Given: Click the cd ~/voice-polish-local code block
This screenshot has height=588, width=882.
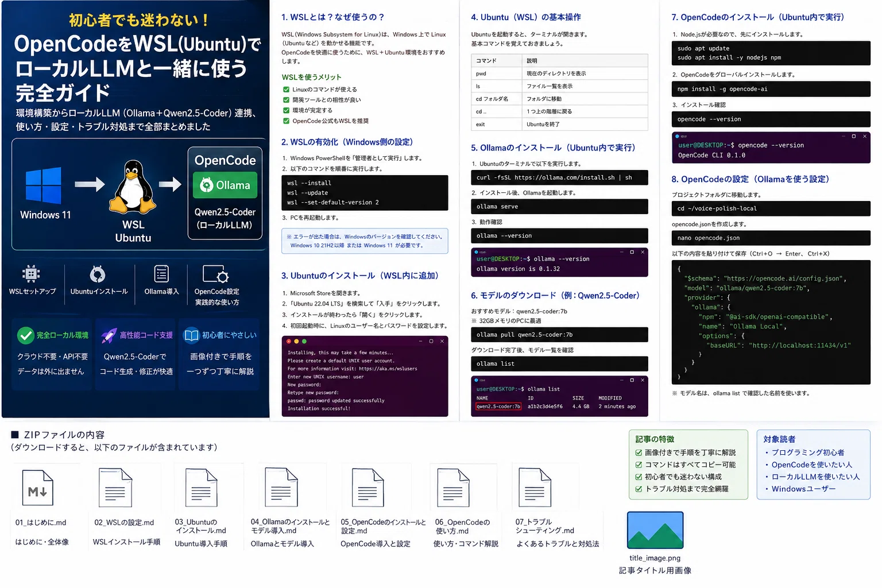Looking at the screenshot, I should pyautogui.click(x=771, y=208).
